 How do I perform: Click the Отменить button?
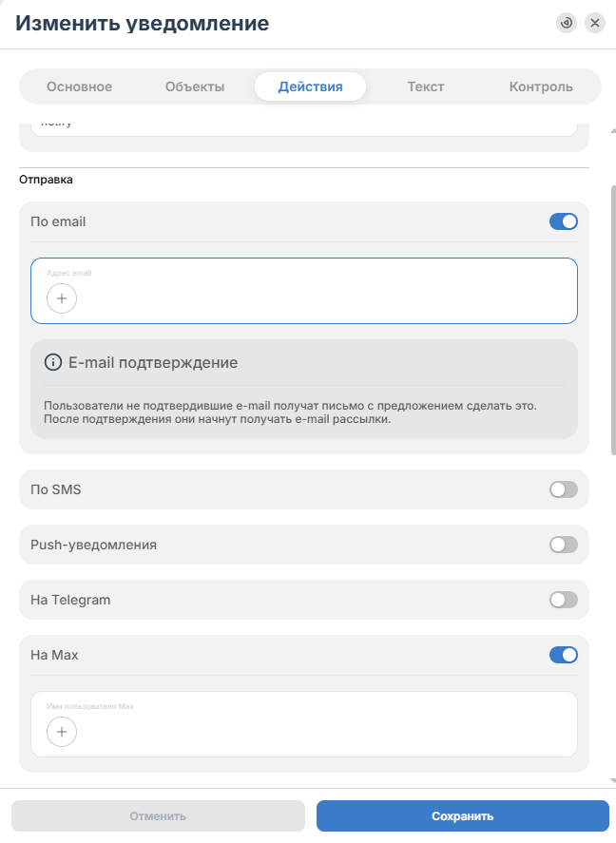point(158,816)
